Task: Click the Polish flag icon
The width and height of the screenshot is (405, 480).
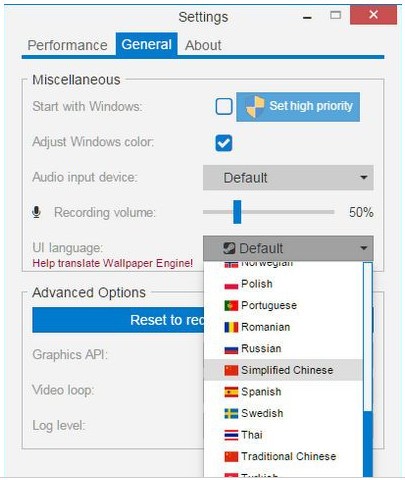Action: pos(231,284)
